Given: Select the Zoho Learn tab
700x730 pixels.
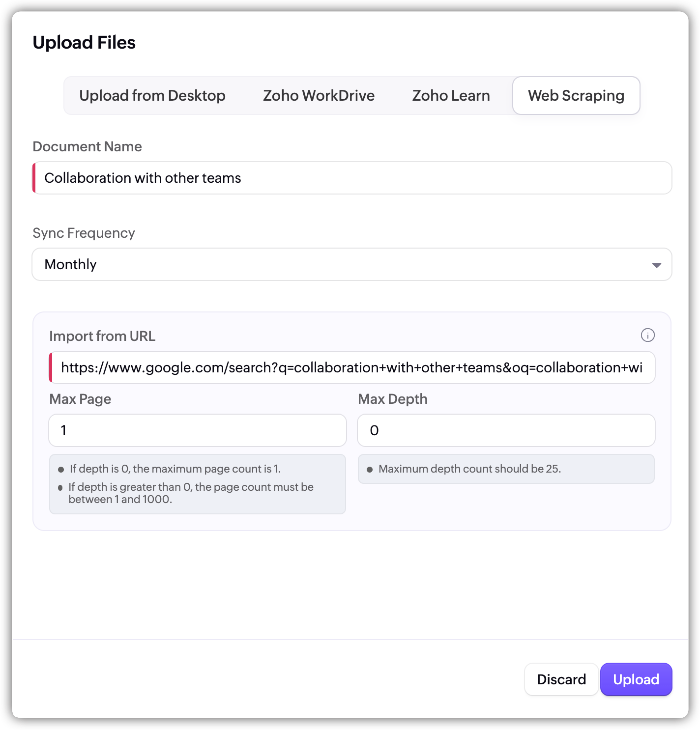Looking at the screenshot, I should point(451,95).
